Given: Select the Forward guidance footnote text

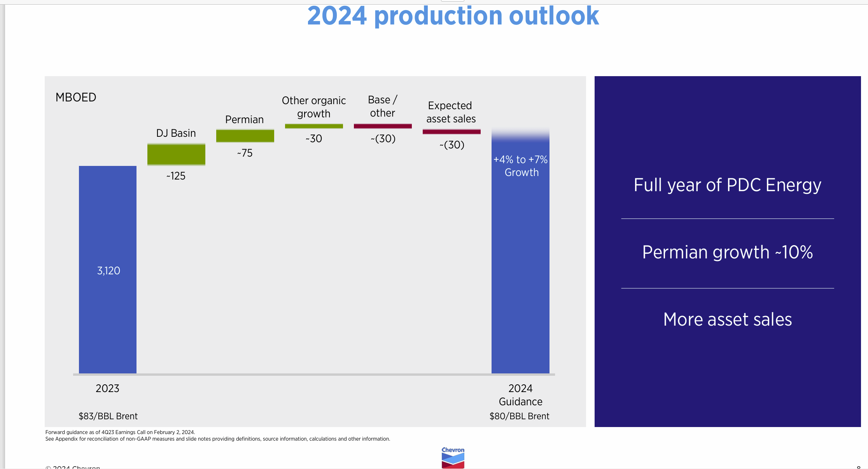Looking at the screenshot, I should [x=120, y=432].
